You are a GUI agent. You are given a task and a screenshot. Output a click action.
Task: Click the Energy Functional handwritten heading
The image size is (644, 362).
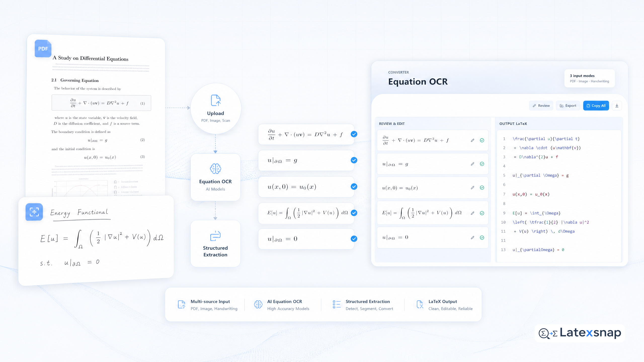[79, 213]
